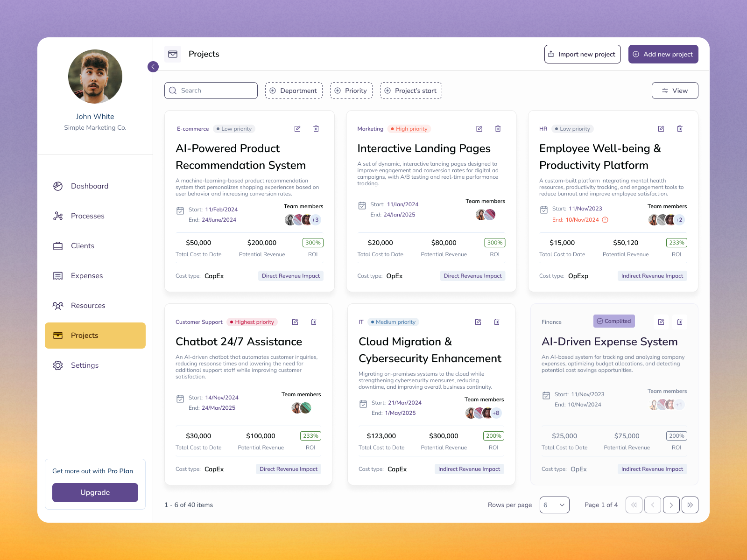Go to the next page

[671, 505]
